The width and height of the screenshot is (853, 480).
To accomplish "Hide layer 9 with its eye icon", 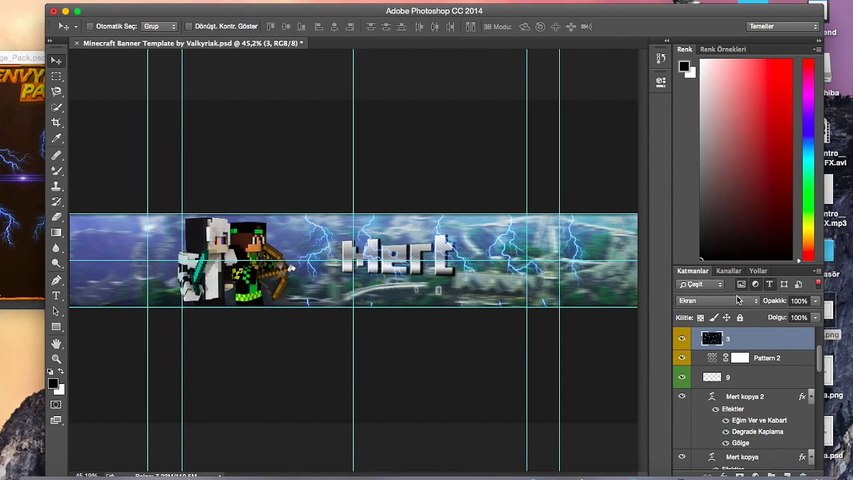I will [x=682, y=377].
